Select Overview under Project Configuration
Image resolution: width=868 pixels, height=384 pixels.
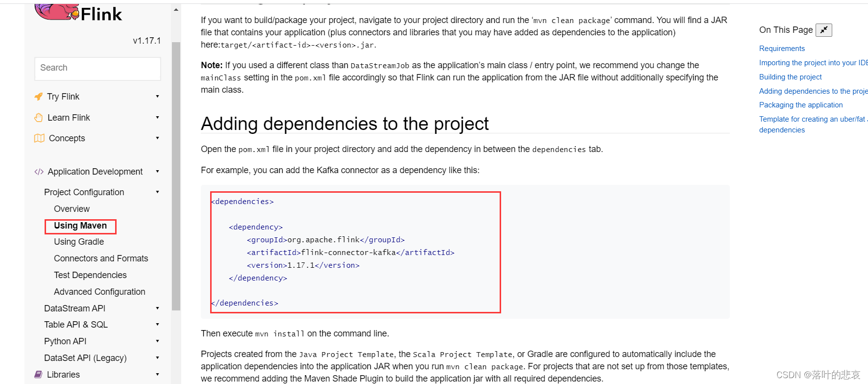(x=72, y=209)
